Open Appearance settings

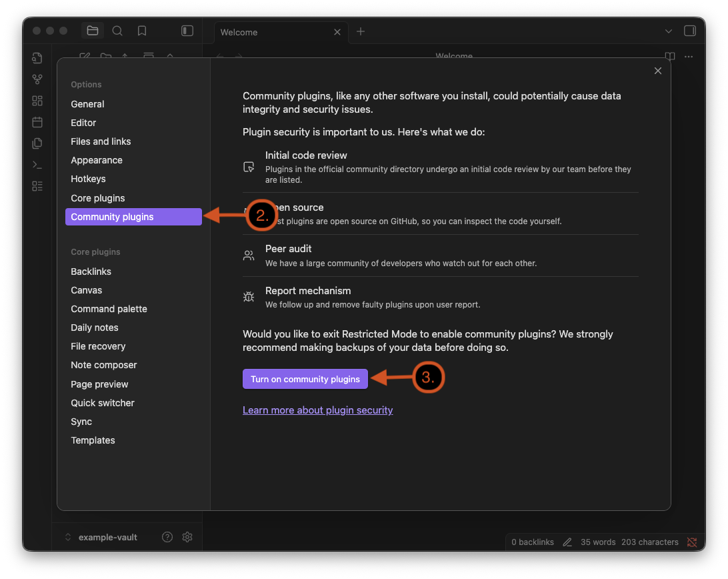[134, 160]
